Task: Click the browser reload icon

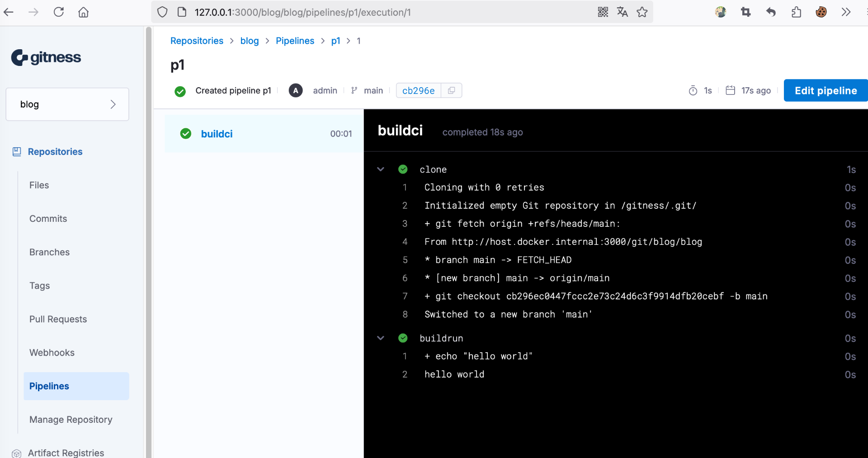Action: pos(59,12)
